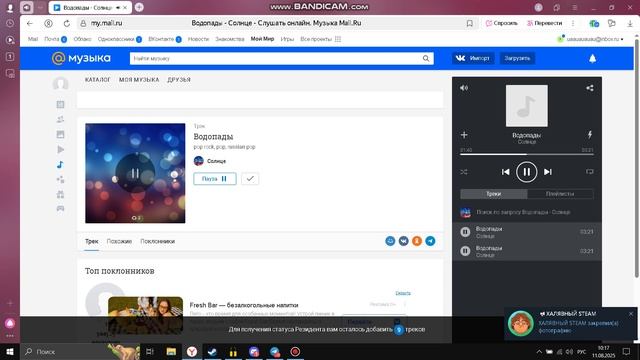The image size is (640, 360).
Task: Open a new browser tab
Action: tap(139, 7)
